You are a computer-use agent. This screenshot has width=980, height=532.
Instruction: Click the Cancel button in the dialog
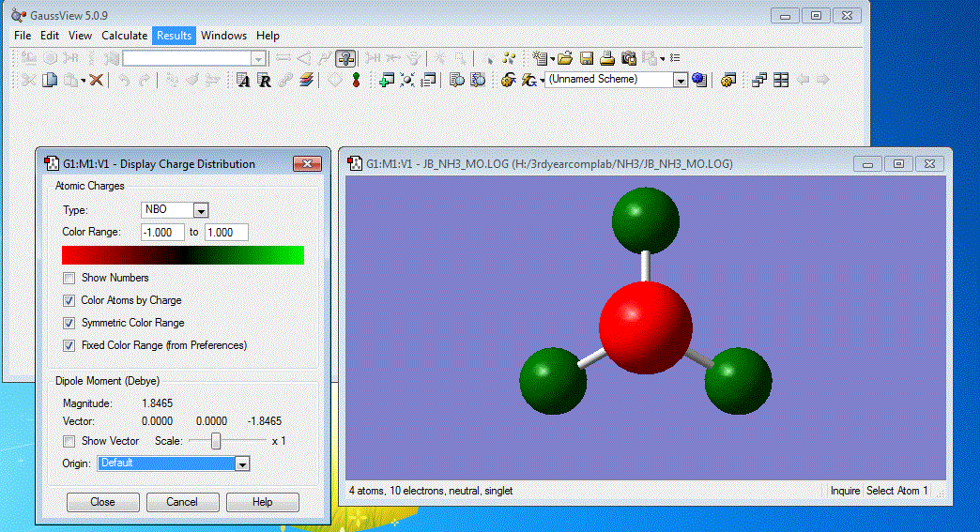pyautogui.click(x=182, y=502)
